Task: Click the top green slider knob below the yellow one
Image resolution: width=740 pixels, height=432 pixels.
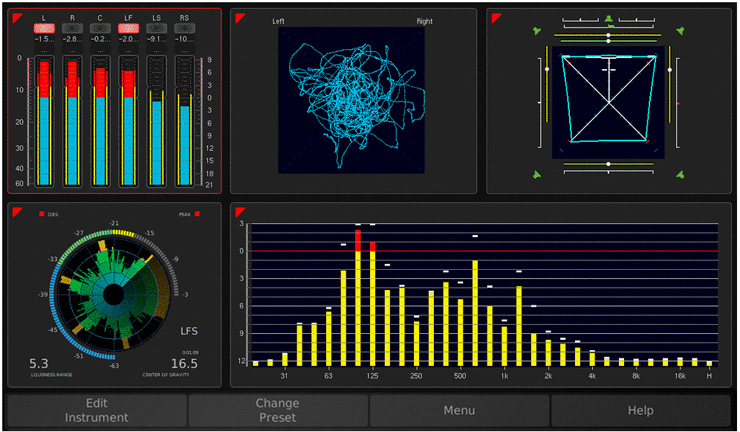Action: pyautogui.click(x=608, y=41)
